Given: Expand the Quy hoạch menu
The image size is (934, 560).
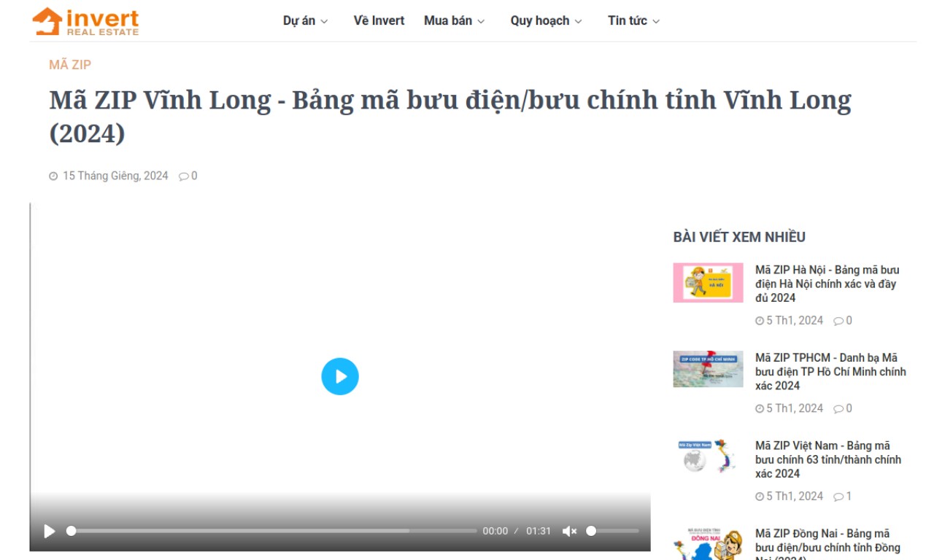Looking at the screenshot, I should (546, 20).
